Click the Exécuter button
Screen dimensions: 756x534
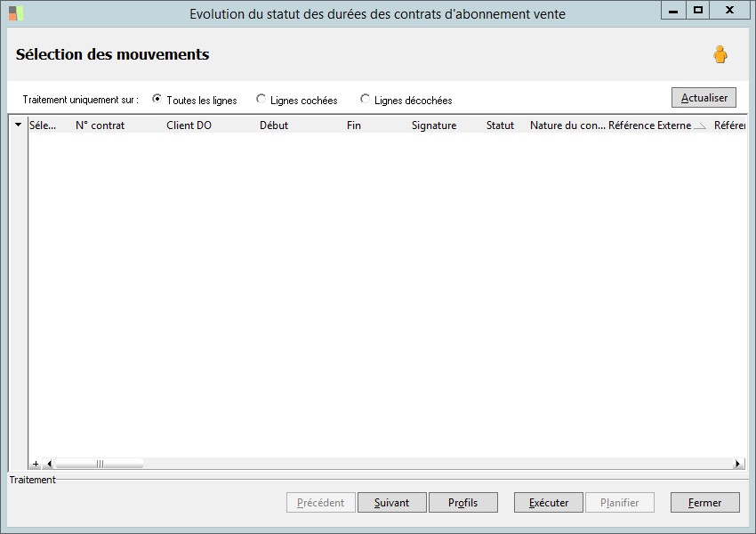549,503
